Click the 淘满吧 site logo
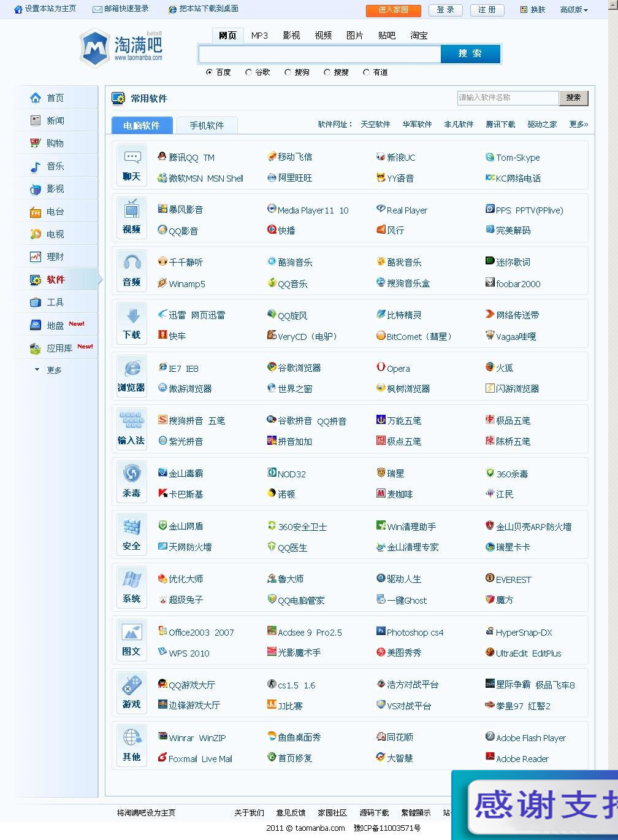Image resolution: width=618 pixels, height=840 pixels. [121, 47]
